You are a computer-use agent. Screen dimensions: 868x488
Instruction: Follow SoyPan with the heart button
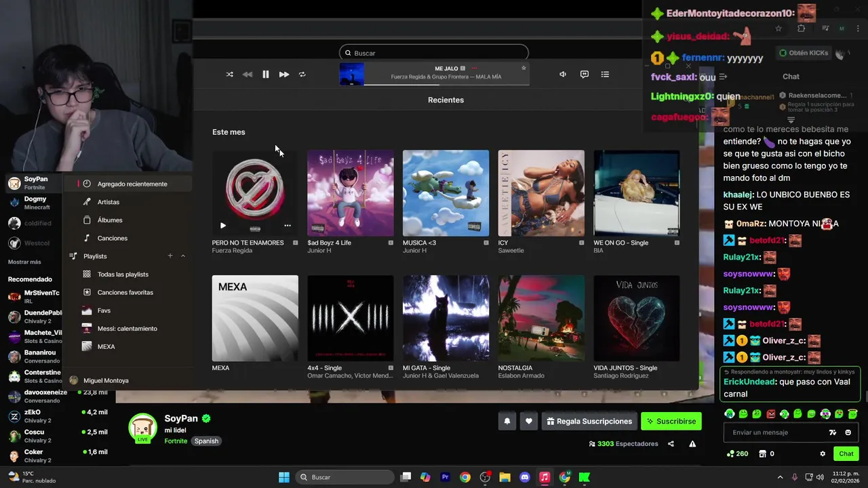(529, 421)
